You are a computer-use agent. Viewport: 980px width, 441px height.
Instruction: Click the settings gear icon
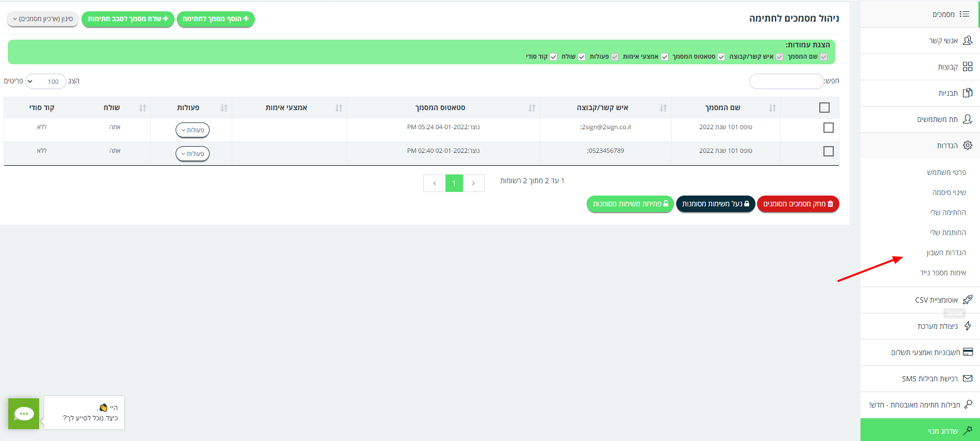pos(967,146)
